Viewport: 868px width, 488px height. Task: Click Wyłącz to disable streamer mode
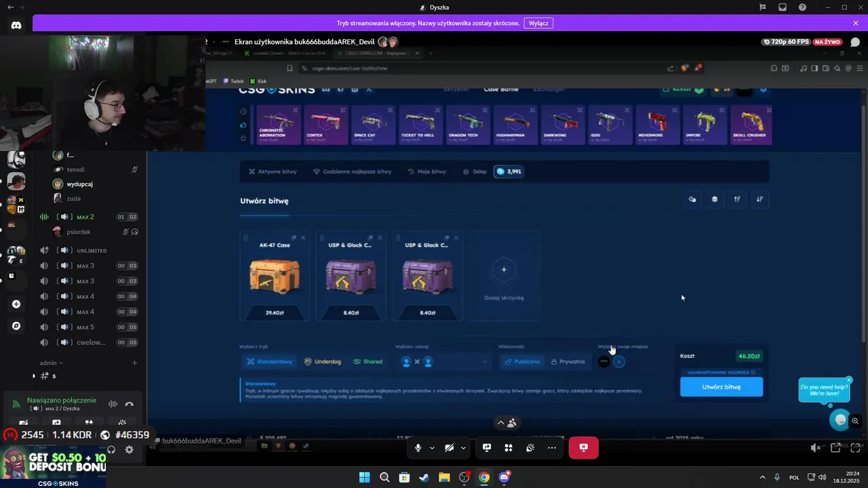(538, 23)
